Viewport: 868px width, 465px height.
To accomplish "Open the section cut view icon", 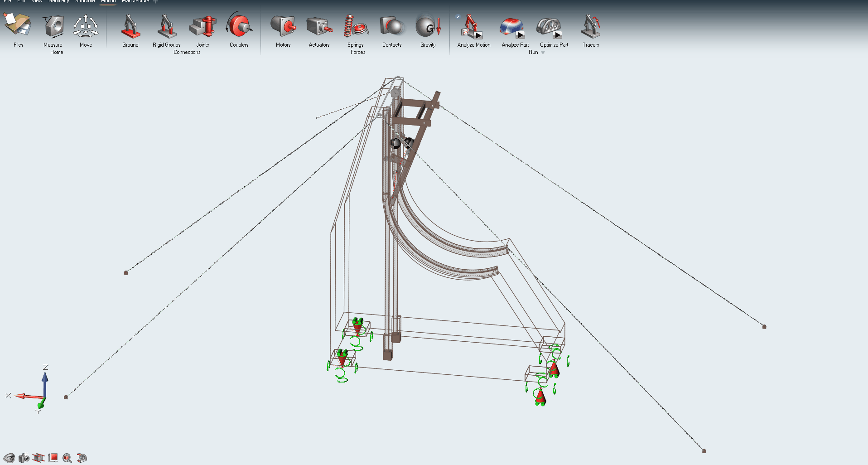I will coord(39,458).
